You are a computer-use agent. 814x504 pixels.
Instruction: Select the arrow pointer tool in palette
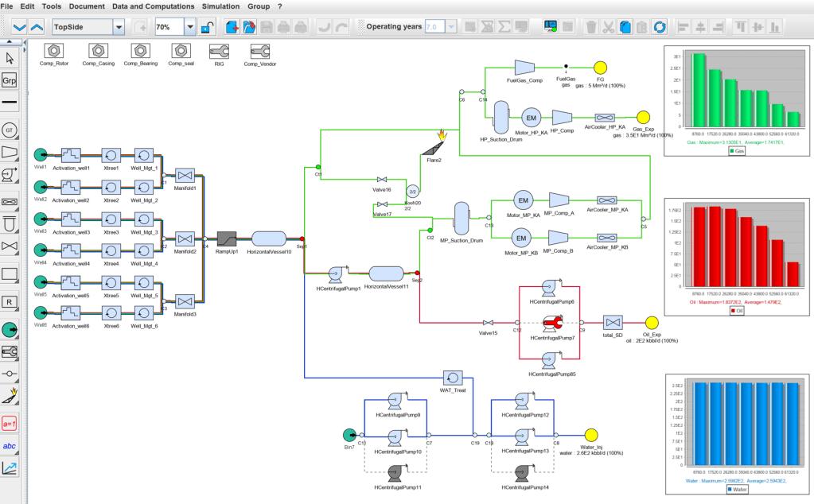10,58
